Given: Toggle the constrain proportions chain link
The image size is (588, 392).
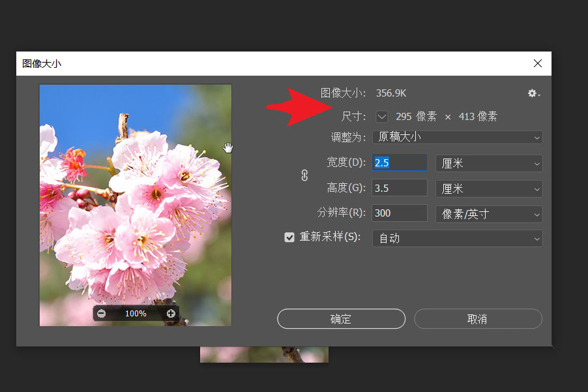Looking at the screenshot, I should (x=304, y=175).
